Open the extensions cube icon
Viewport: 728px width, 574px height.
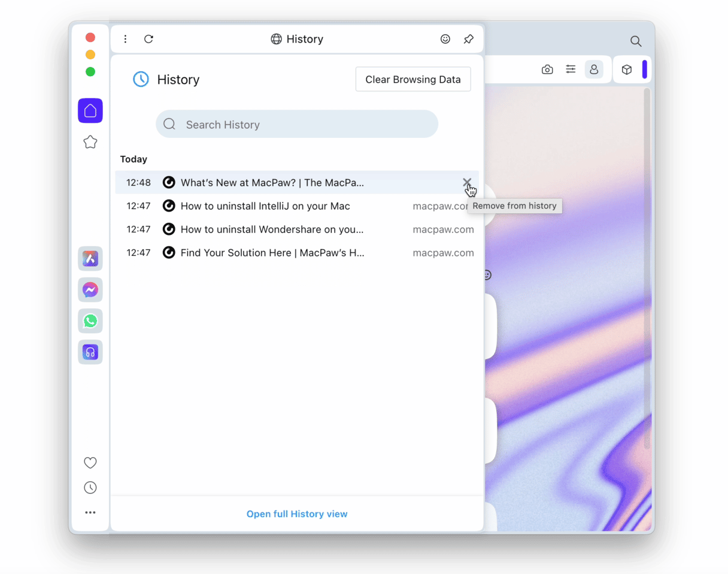tap(627, 70)
